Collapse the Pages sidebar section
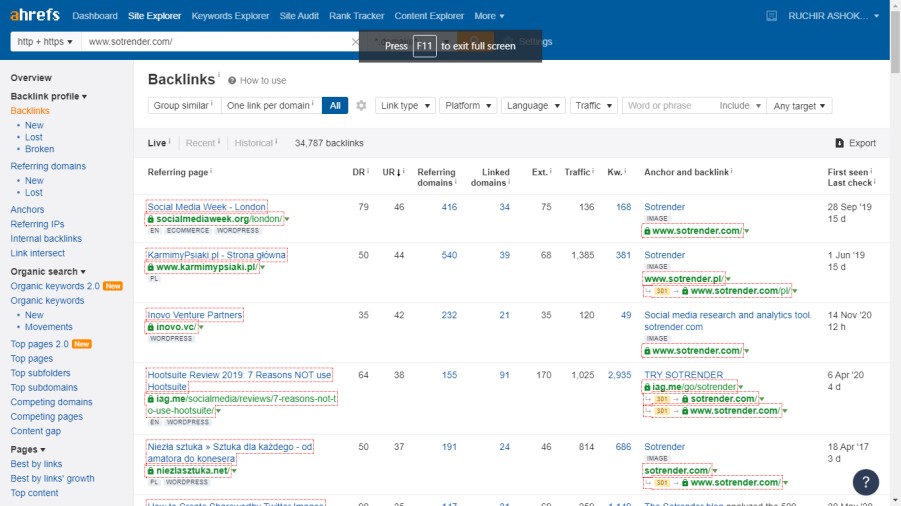The height and width of the screenshot is (506, 901). (28, 449)
